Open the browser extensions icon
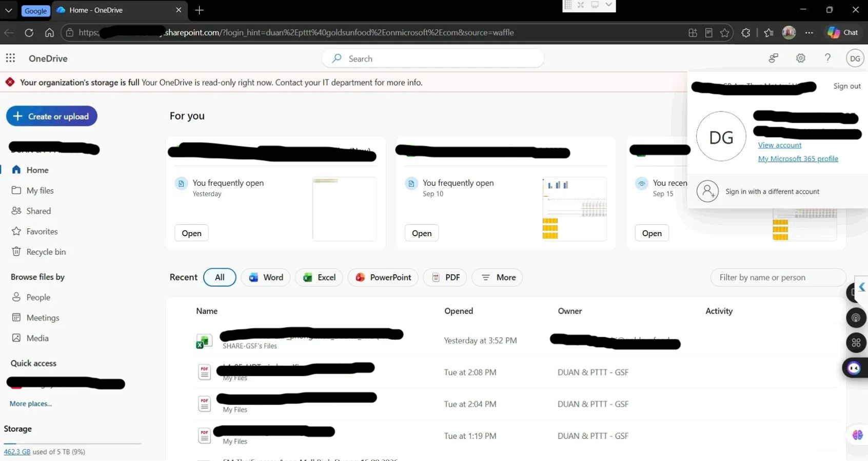This screenshot has width=868, height=461. point(746,32)
